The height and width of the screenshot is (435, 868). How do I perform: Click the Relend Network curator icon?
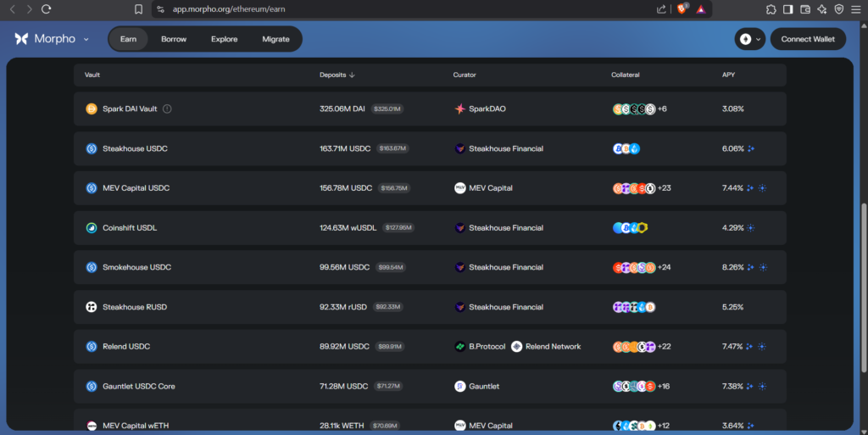516,347
